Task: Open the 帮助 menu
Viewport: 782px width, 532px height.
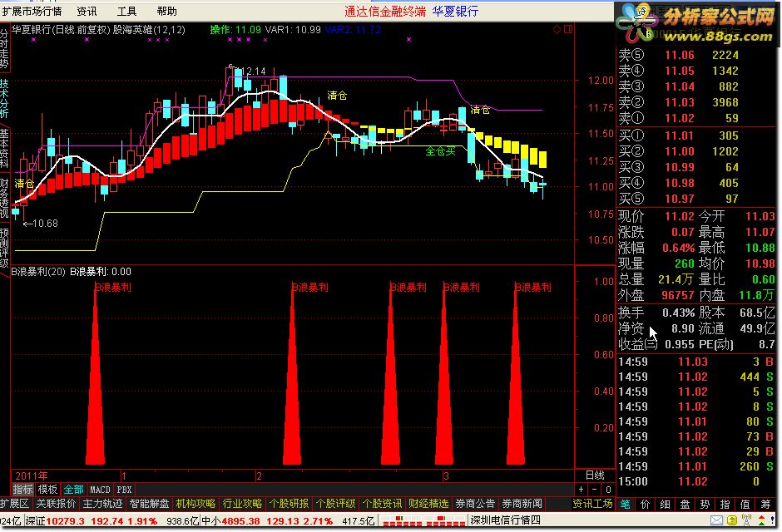Action: click(x=166, y=12)
